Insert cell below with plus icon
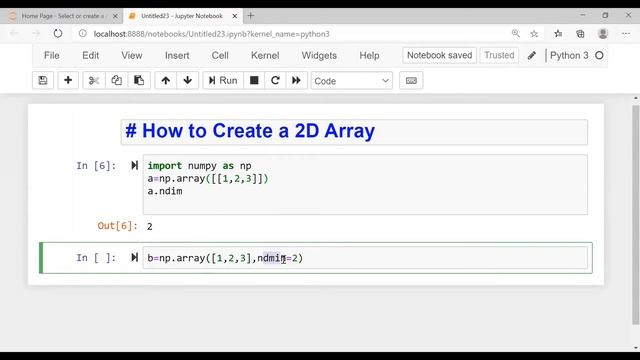 (68, 80)
